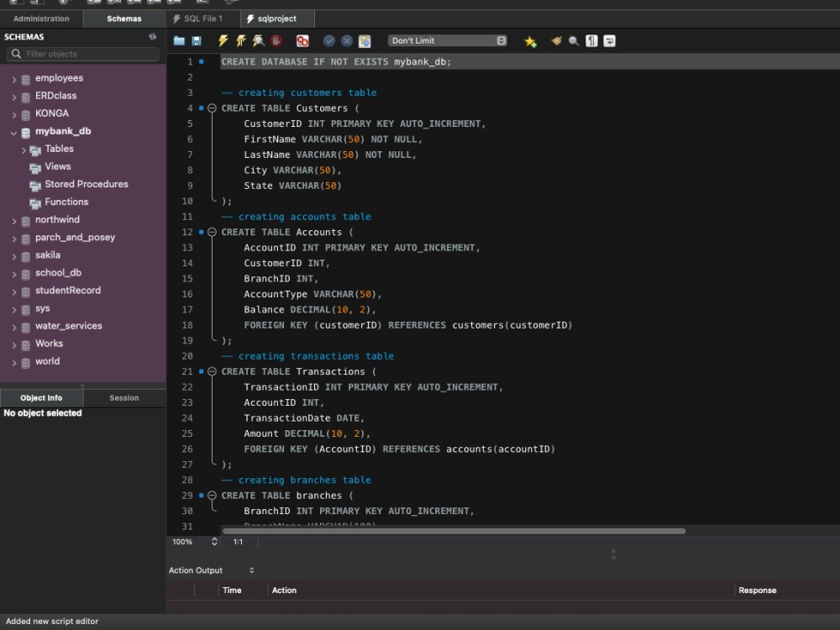Select the Stored Procedures node icon
Image resolution: width=840 pixels, height=630 pixels.
(x=35, y=186)
